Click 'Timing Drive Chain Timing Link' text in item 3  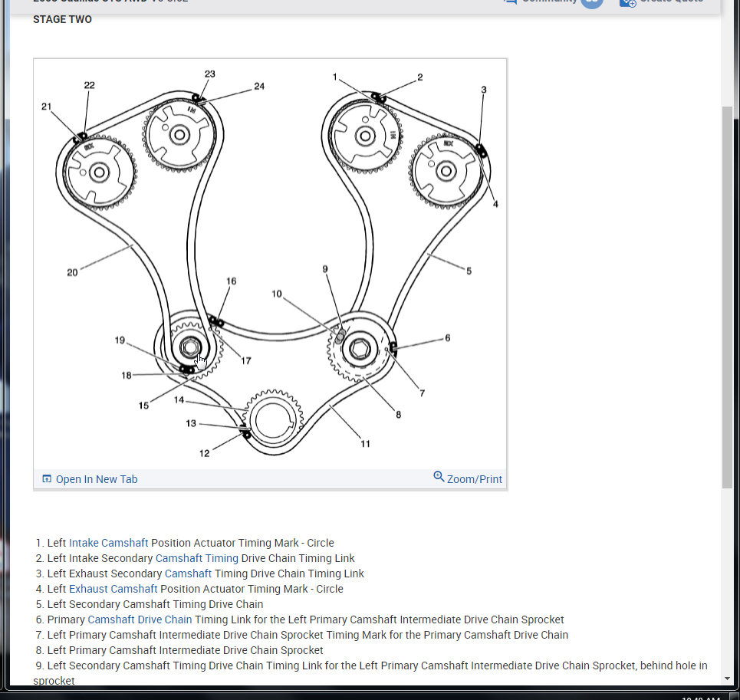click(289, 573)
